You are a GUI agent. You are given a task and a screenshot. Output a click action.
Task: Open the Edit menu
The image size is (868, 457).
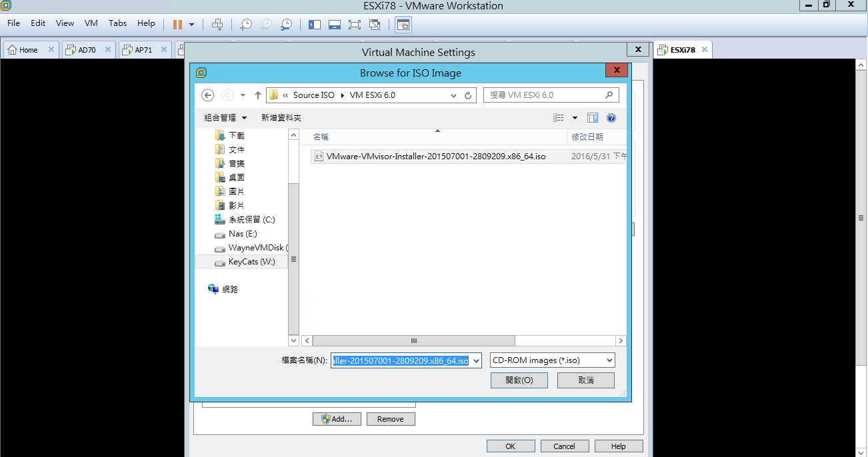click(38, 23)
